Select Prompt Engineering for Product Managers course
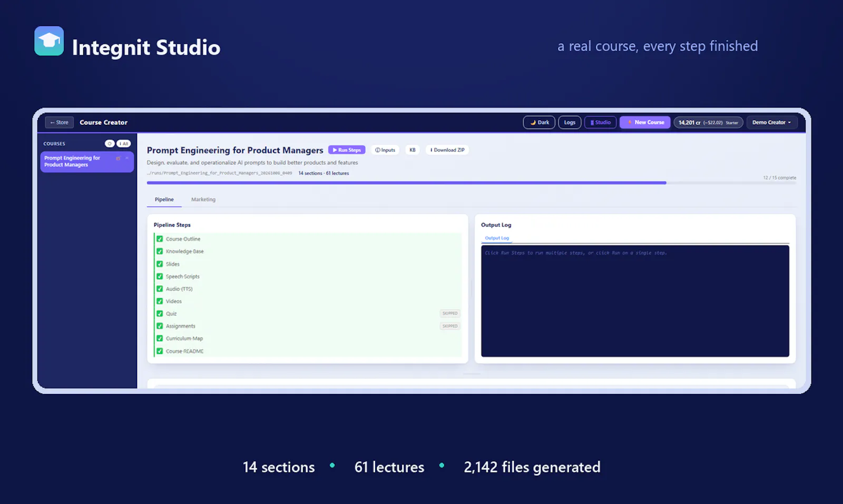843x504 pixels. [87, 162]
